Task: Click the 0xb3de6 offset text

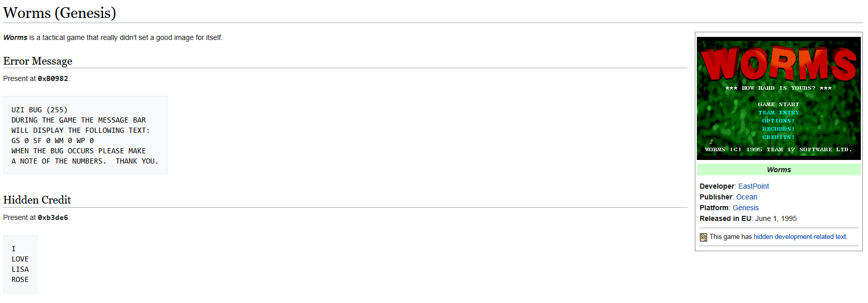Action: pyautogui.click(x=53, y=217)
